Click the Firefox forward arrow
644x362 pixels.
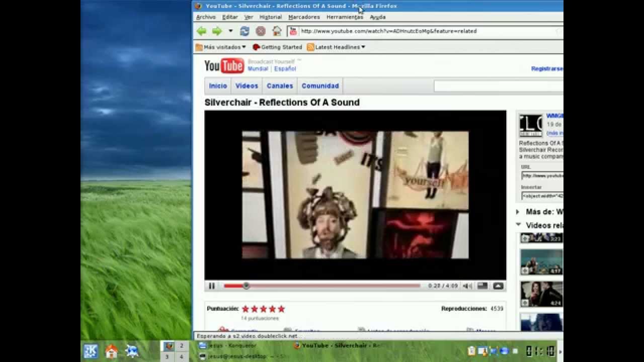[217, 31]
